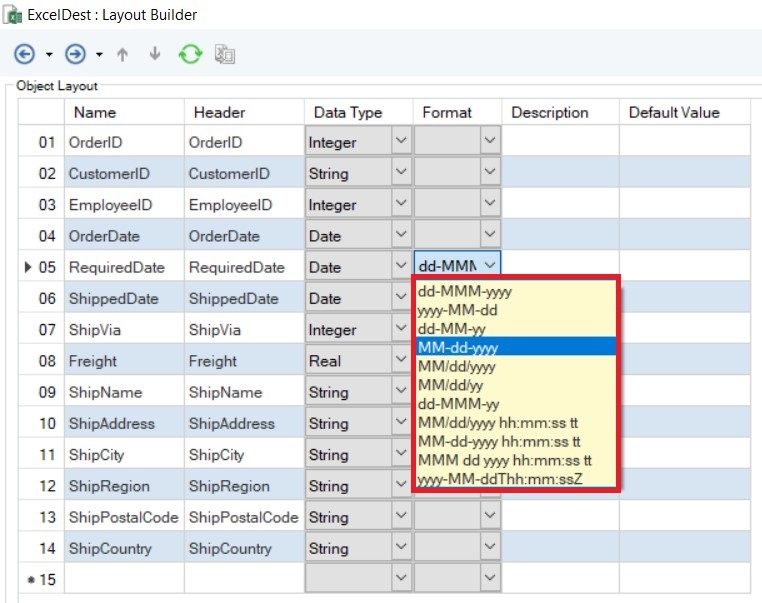
Task: Open the forward button history dropdown arrow
Action: [99, 54]
